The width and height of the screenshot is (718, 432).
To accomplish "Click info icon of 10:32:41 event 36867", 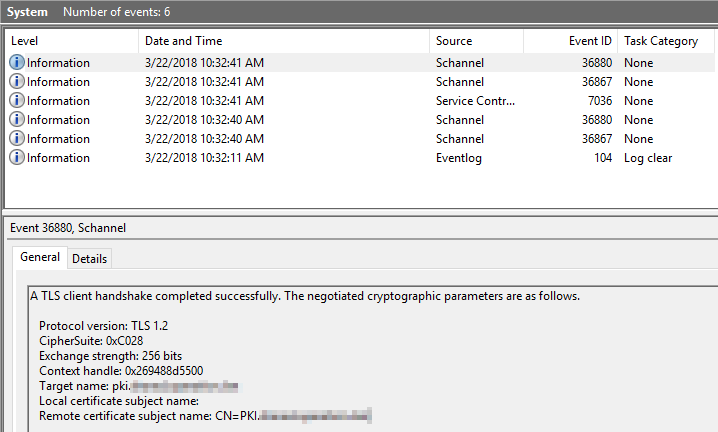I will (x=17, y=82).
